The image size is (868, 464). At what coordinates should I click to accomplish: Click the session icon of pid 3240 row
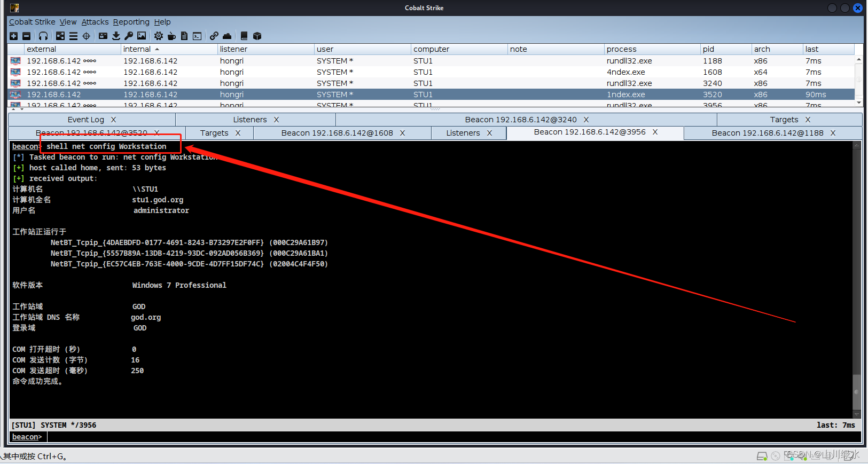click(x=15, y=83)
